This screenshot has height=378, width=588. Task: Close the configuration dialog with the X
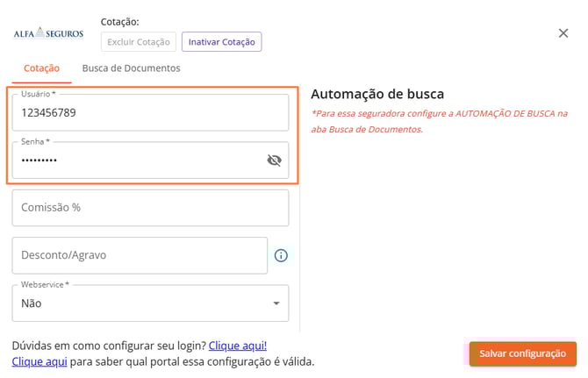click(x=563, y=33)
